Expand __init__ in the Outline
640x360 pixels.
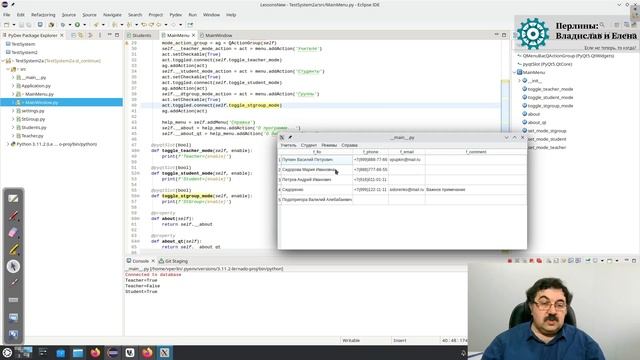pyautogui.click(x=520, y=81)
